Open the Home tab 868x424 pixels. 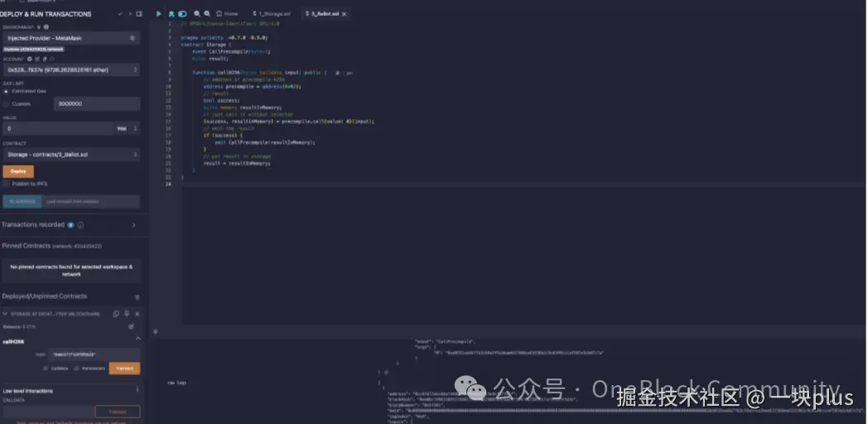[x=228, y=13]
